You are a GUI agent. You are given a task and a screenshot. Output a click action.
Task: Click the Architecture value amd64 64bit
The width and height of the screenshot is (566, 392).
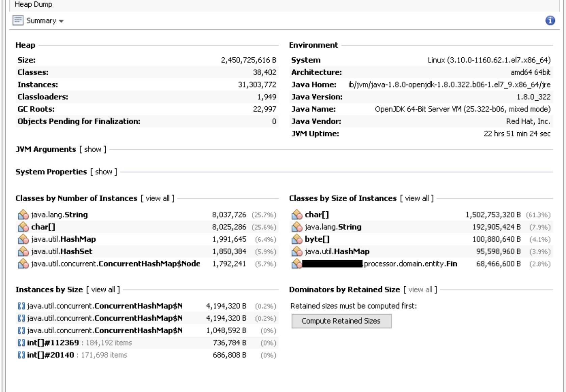tap(530, 72)
